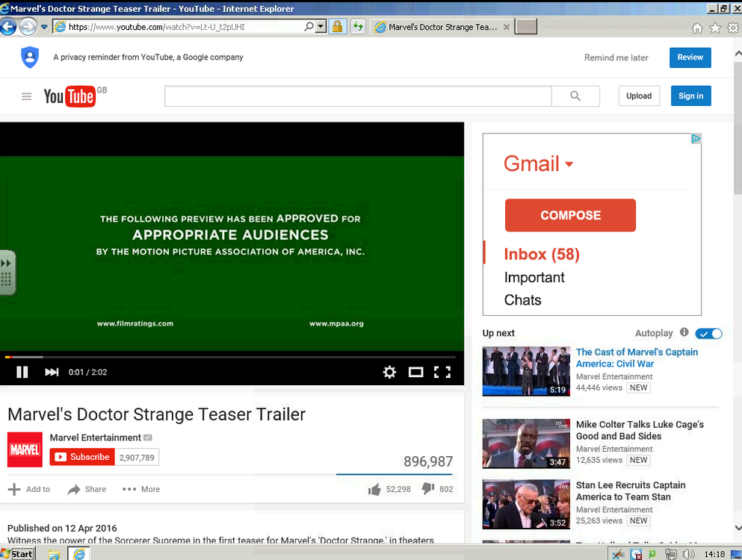Viewport: 742px width, 560px height.
Task: Click the address bar search magnifier icon
Action: pyautogui.click(x=309, y=27)
